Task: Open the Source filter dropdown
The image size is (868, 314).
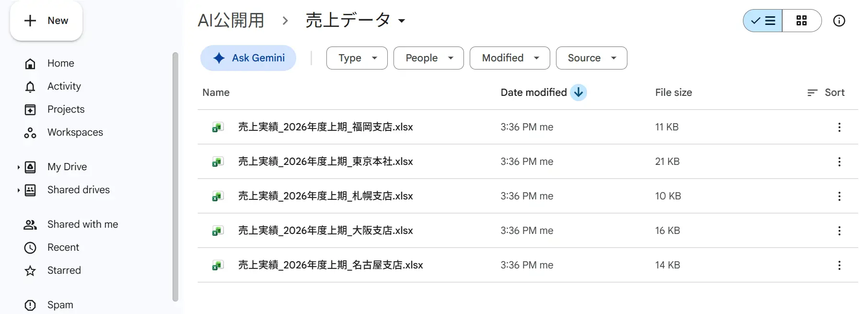Action: [x=591, y=58]
